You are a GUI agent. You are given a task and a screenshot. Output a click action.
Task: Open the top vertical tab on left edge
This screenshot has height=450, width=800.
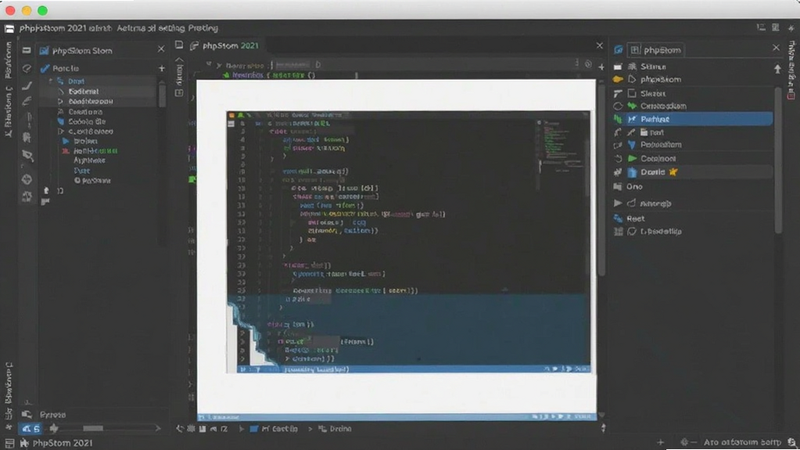tap(8, 60)
